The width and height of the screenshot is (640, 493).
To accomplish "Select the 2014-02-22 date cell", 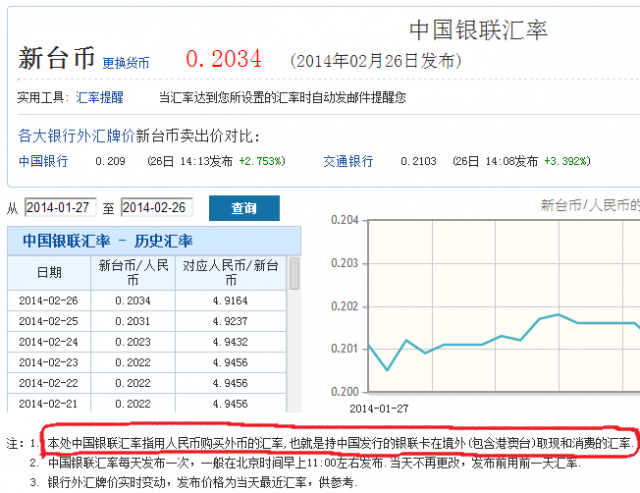I will point(49,383).
